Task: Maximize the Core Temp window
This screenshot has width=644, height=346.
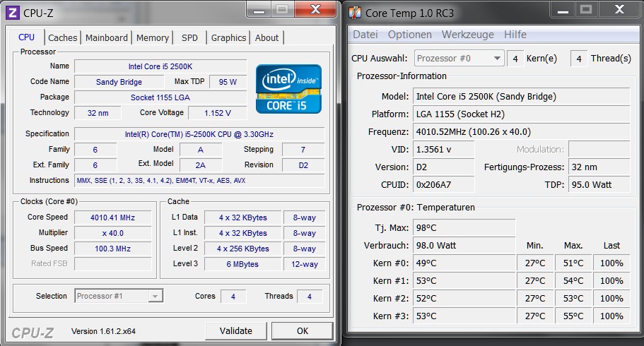Action: pyautogui.click(x=586, y=10)
